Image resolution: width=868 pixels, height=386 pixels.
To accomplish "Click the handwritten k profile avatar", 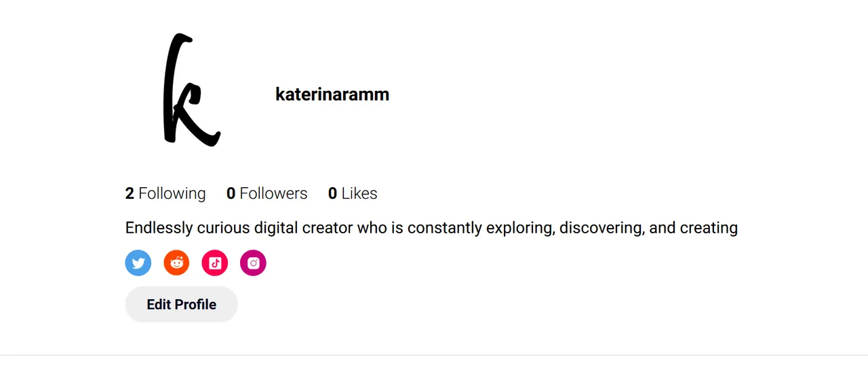I will pos(191,90).
